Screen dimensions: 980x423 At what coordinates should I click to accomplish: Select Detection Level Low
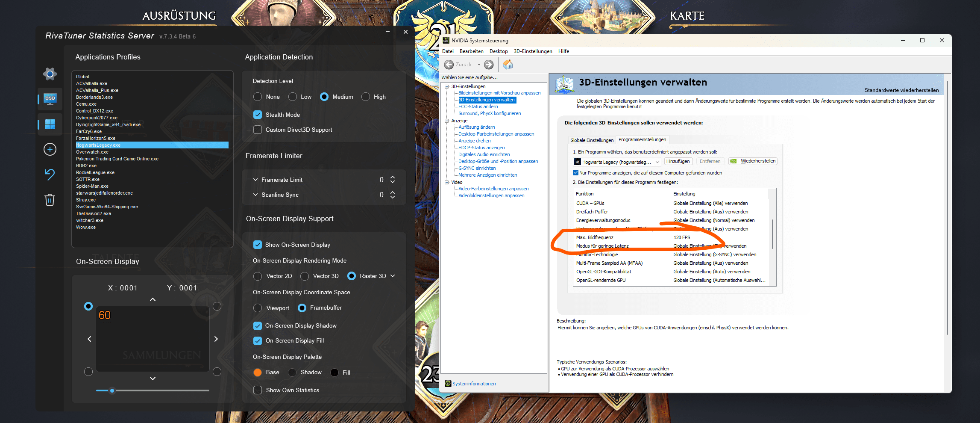(x=293, y=97)
